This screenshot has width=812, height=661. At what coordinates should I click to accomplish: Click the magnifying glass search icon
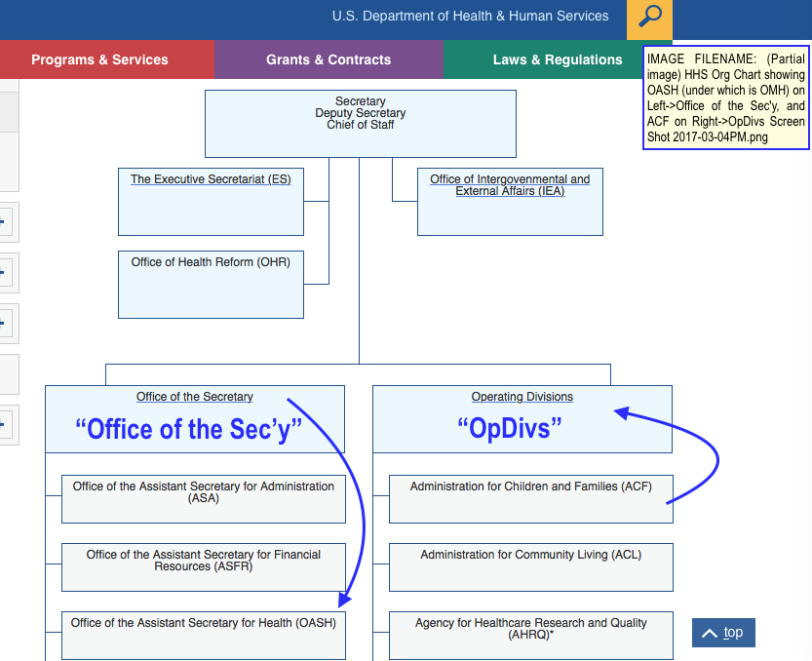click(649, 17)
